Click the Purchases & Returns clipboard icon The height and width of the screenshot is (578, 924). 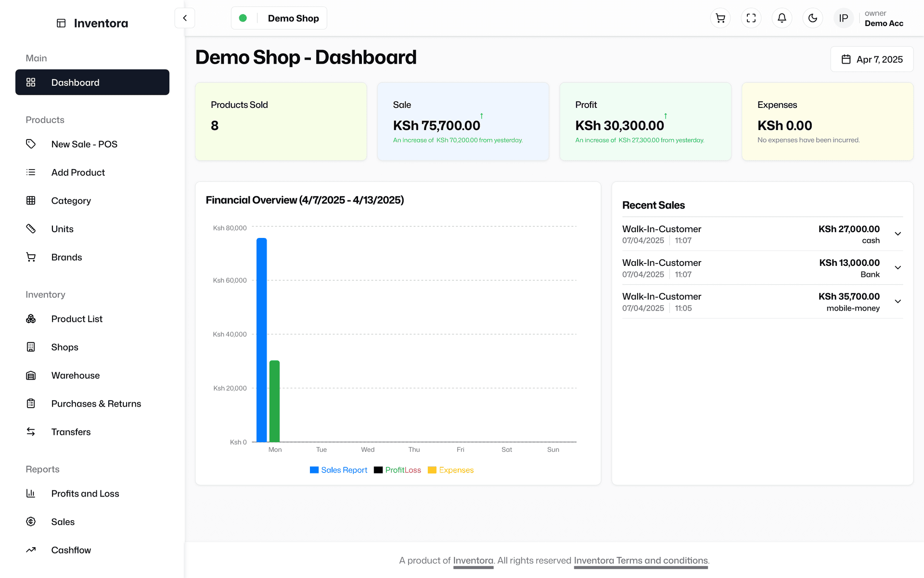31,404
